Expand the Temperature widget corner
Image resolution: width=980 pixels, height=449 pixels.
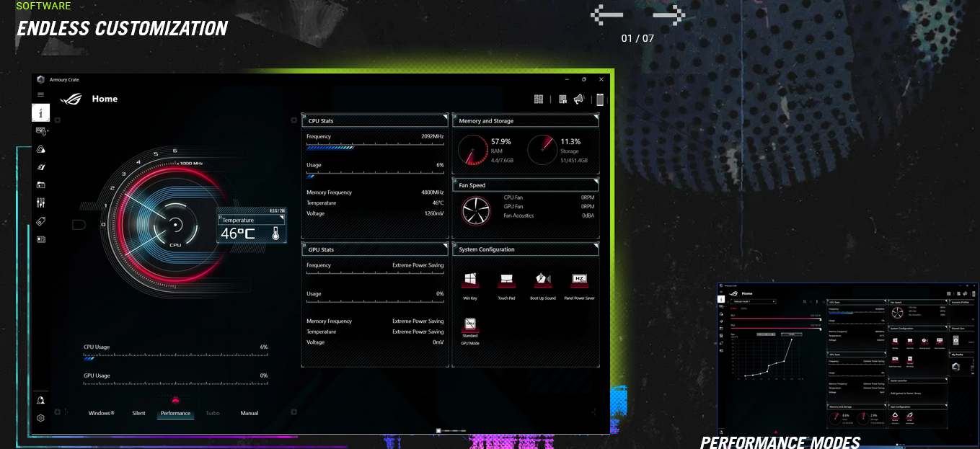[283, 216]
